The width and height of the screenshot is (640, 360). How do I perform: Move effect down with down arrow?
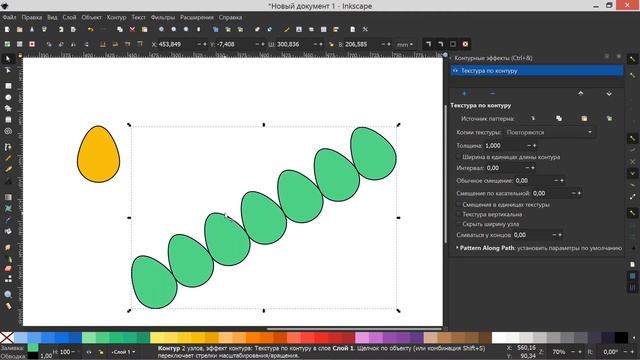click(609, 93)
